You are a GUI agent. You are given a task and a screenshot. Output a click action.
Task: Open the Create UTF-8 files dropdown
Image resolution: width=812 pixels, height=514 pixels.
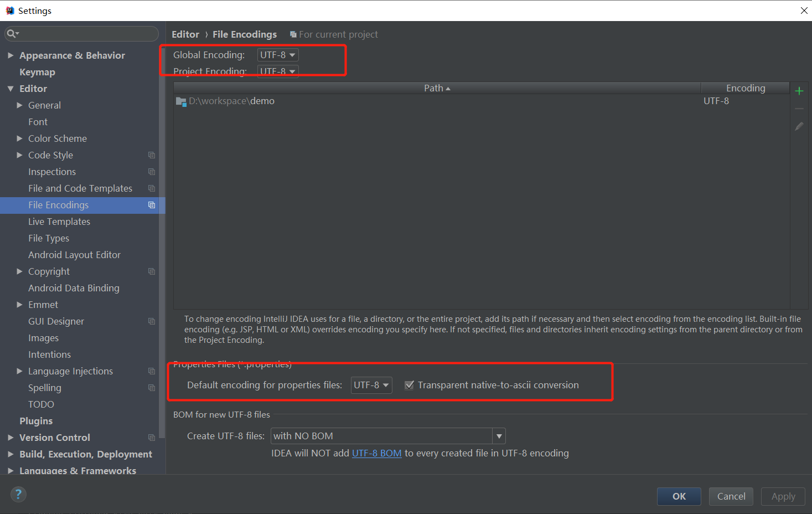point(498,436)
